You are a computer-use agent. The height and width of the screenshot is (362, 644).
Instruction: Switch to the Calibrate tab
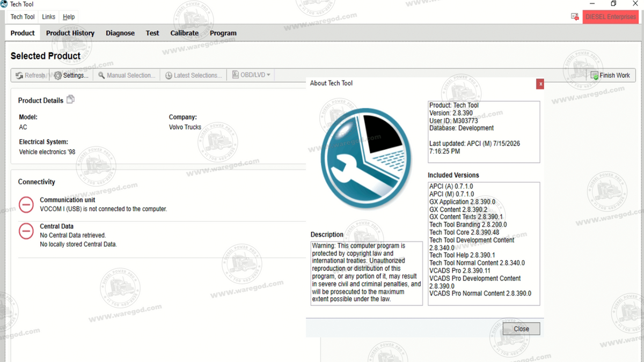point(185,33)
